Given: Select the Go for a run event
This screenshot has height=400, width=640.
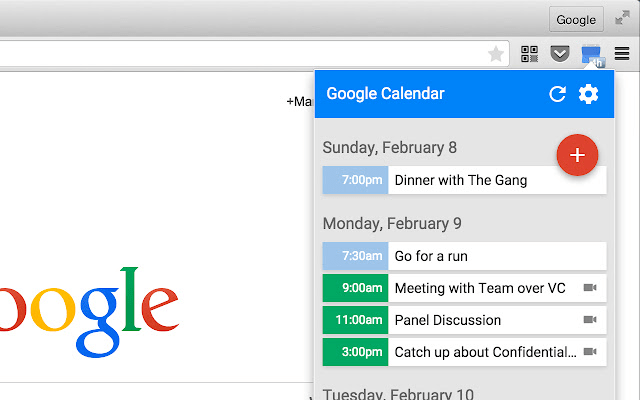Looking at the screenshot, I should 431,256.
